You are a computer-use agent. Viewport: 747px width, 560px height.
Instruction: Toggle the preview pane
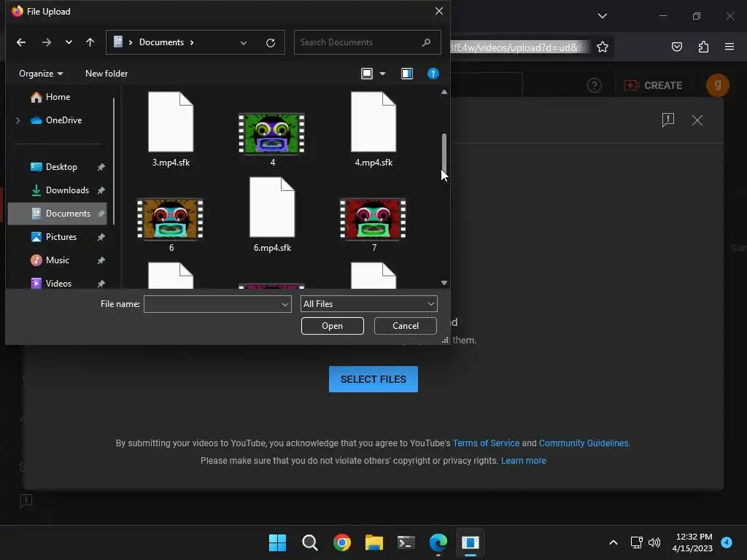pyautogui.click(x=407, y=74)
